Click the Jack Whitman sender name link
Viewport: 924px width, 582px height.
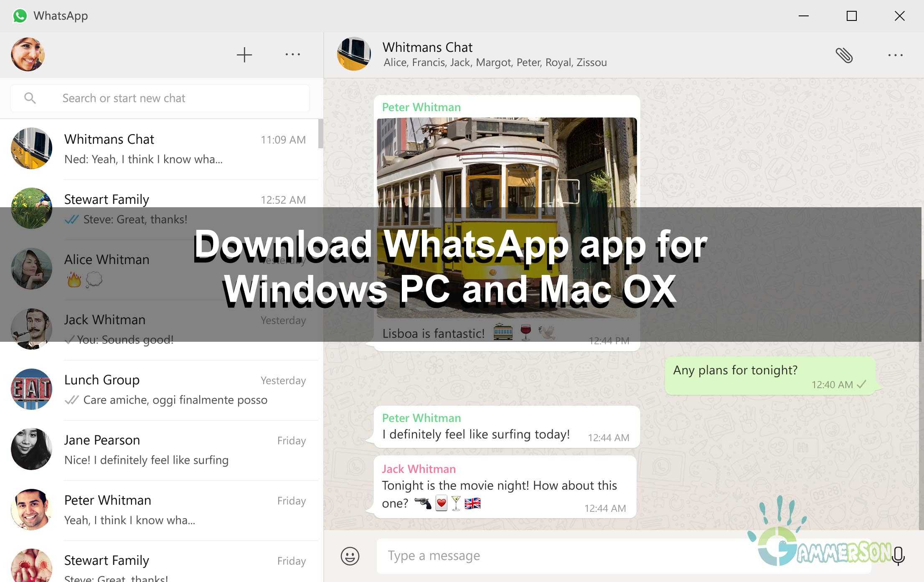pos(419,469)
